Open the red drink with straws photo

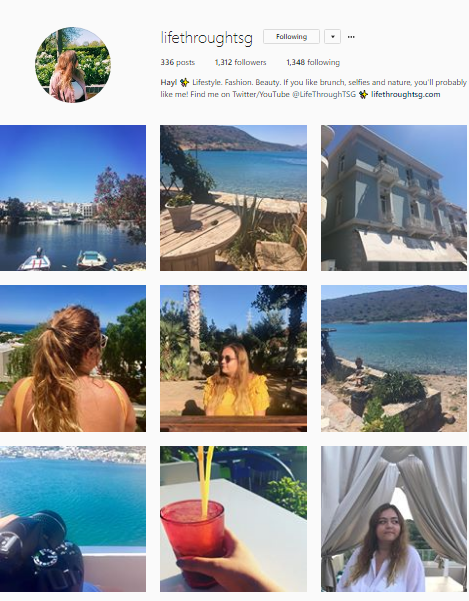[x=233, y=519]
